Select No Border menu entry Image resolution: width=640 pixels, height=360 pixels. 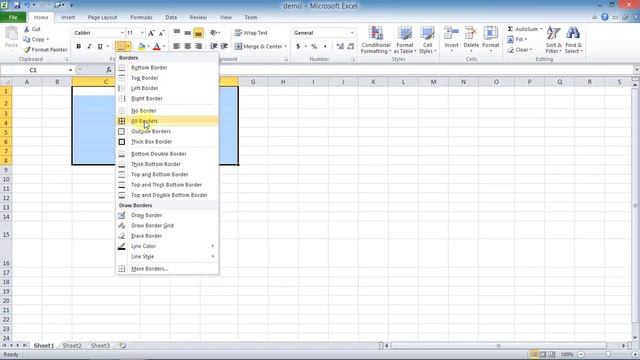click(167, 111)
